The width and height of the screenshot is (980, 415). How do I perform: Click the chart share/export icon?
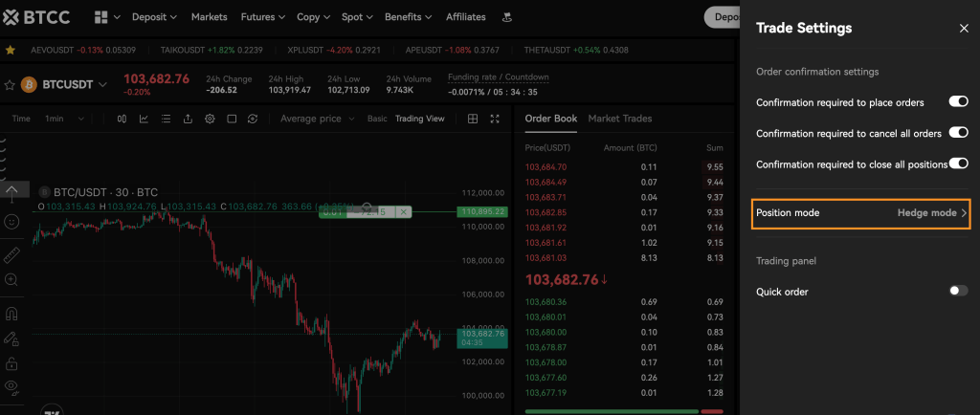(188, 119)
